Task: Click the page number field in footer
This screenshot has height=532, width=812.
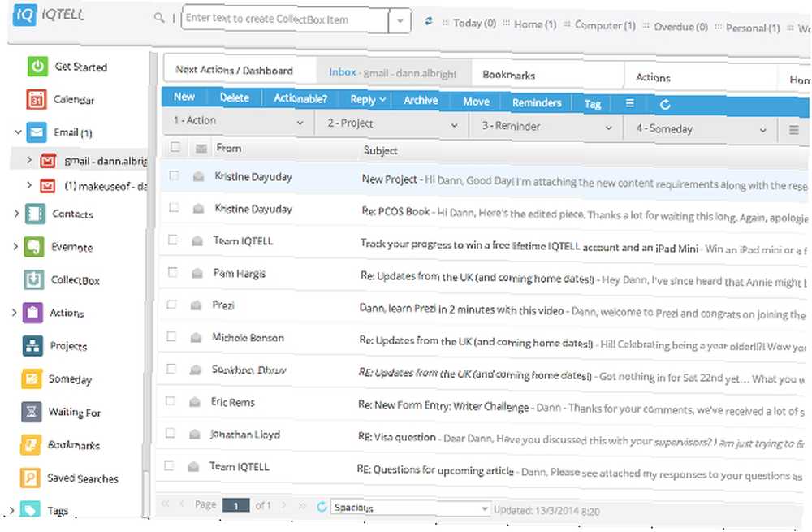Action: pyautogui.click(x=235, y=505)
